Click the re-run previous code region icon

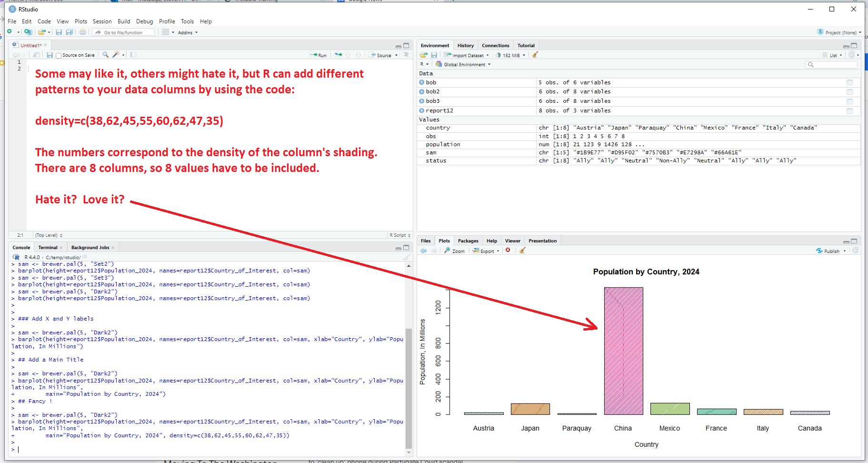(338, 55)
